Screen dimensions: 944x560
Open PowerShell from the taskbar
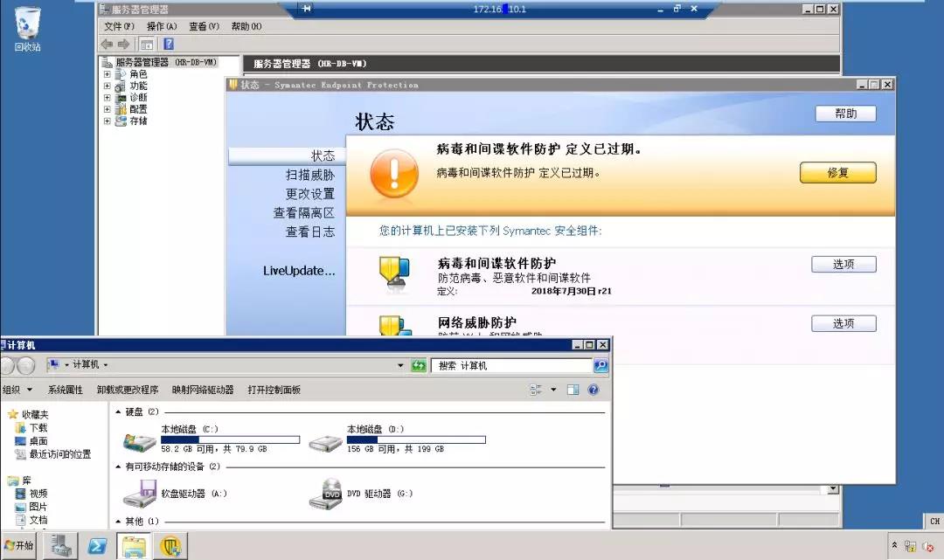tap(98, 546)
